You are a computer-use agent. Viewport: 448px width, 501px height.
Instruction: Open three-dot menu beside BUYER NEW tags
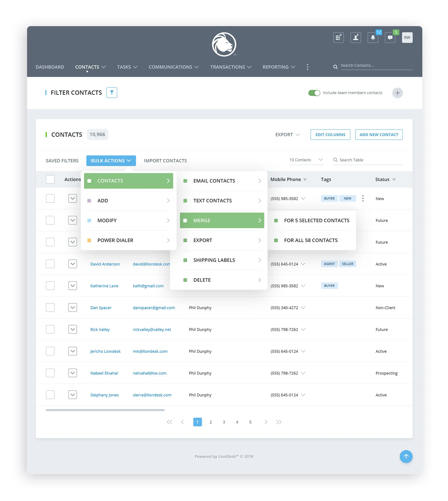(x=363, y=198)
